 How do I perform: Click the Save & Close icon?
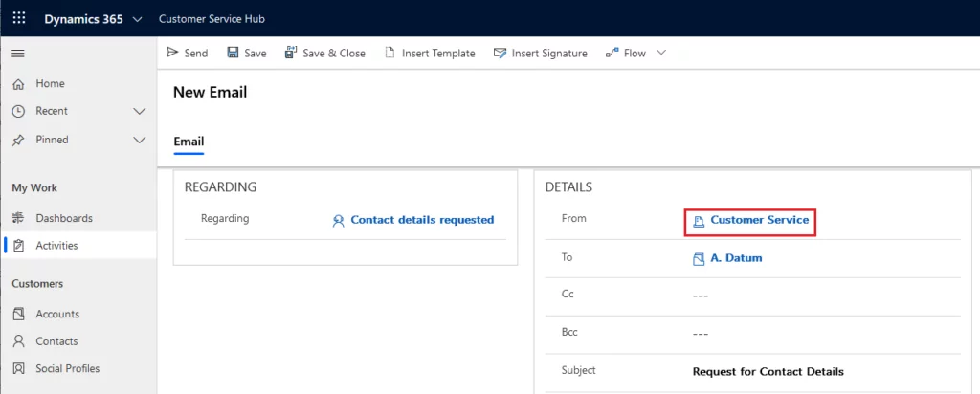tap(291, 53)
